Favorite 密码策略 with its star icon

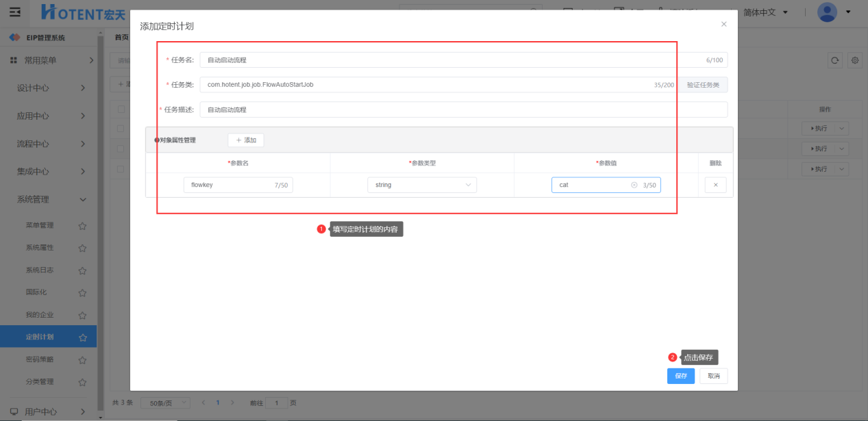[82, 359]
